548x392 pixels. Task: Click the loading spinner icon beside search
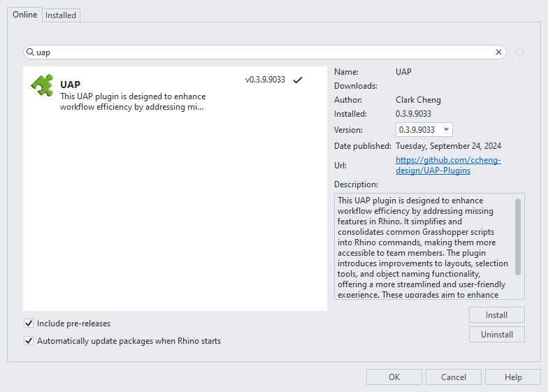pyautogui.click(x=519, y=52)
